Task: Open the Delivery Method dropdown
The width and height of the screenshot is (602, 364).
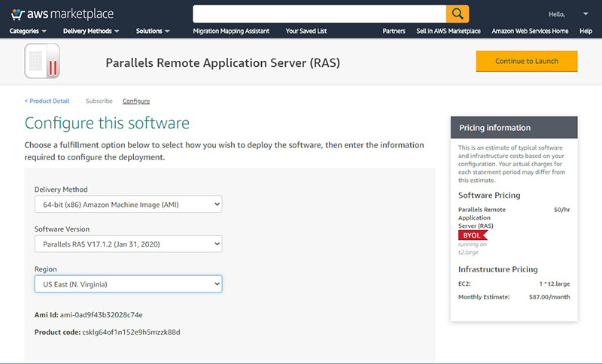Action: point(128,205)
